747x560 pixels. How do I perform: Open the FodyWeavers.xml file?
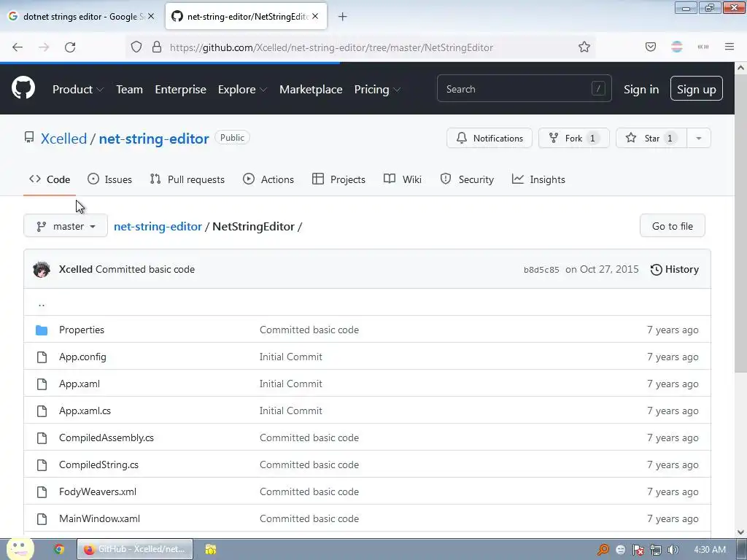[x=98, y=492]
